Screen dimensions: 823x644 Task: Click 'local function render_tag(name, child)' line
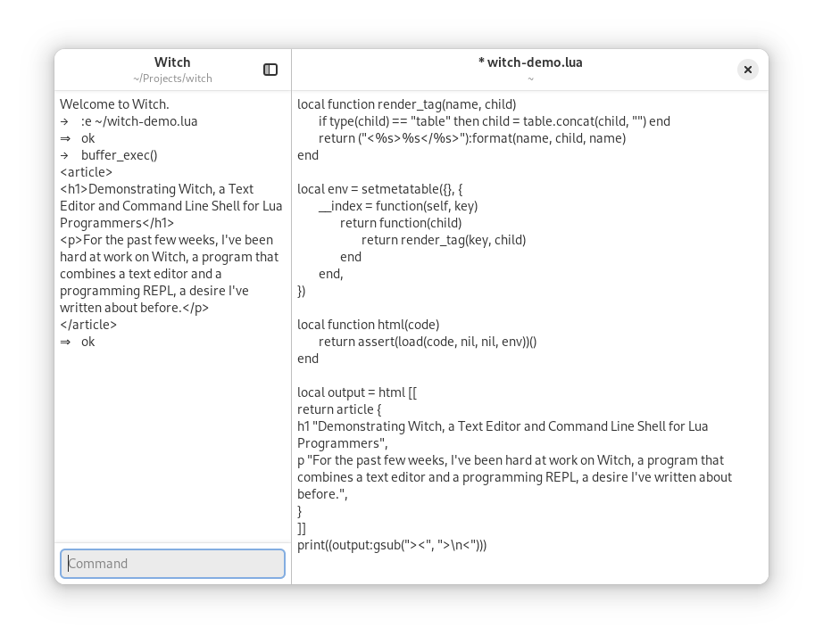[407, 104]
